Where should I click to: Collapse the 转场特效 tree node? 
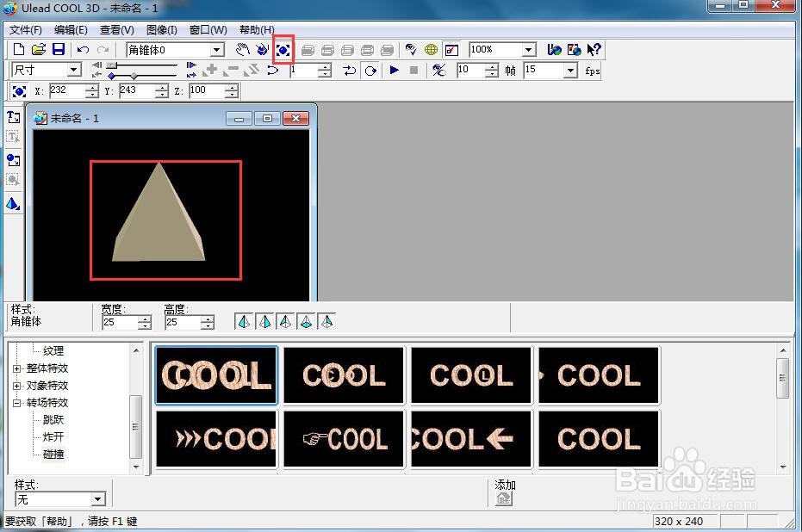coord(17,403)
